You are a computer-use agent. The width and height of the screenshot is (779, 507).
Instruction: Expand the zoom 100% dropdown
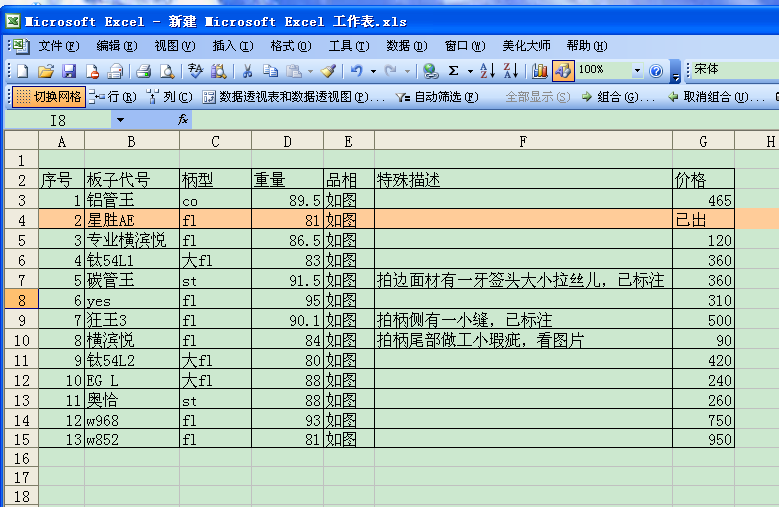coord(637,71)
